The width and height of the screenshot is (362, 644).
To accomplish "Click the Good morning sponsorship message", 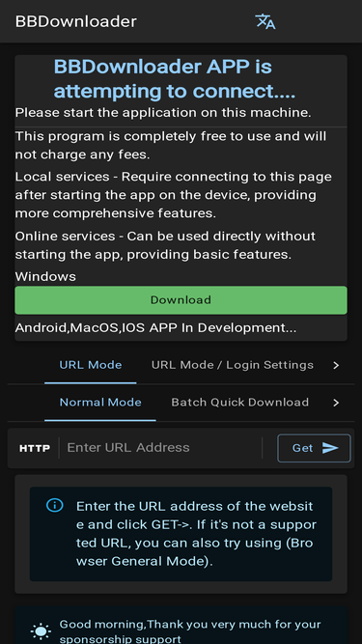I will tap(190, 631).
